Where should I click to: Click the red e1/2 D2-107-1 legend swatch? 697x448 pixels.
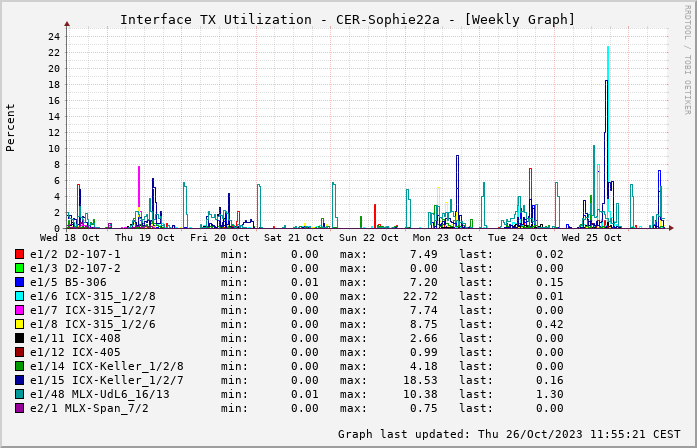tap(19, 254)
